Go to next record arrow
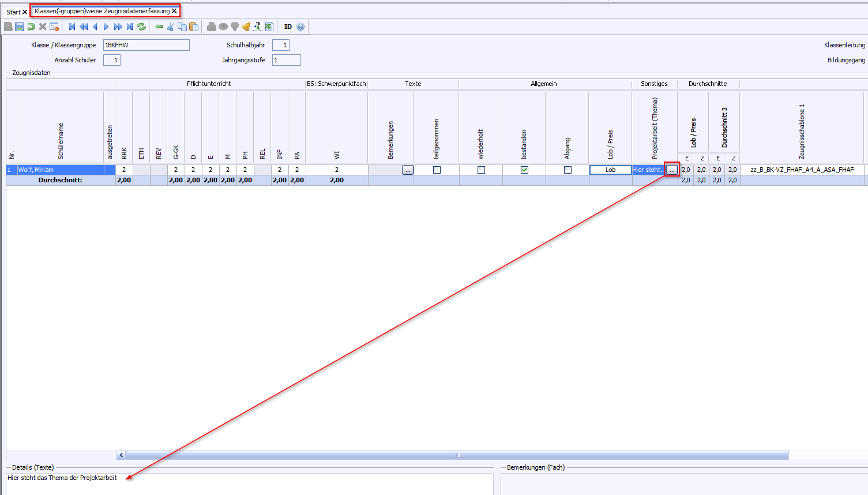 click(107, 27)
